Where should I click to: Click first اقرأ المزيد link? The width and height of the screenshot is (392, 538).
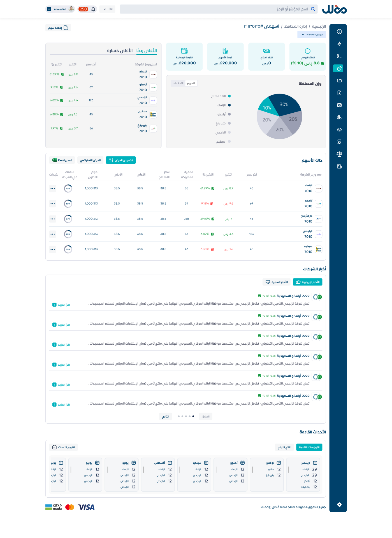[61, 305]
